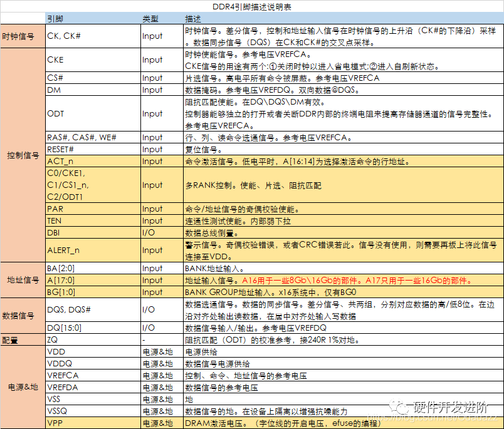Screen dimensions: 504x429
Task: Select the pin cell 'CS#'
Action: pos(93,78)
